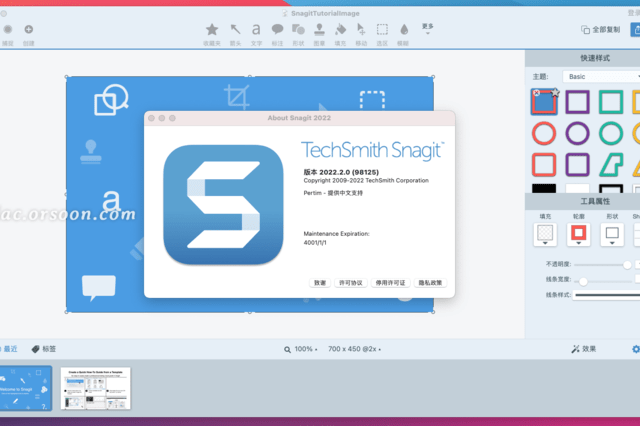This screenshot has width=640, height=426.
Task: Click the Create (创建) plus icon
Action: click(x=29, y=29)
